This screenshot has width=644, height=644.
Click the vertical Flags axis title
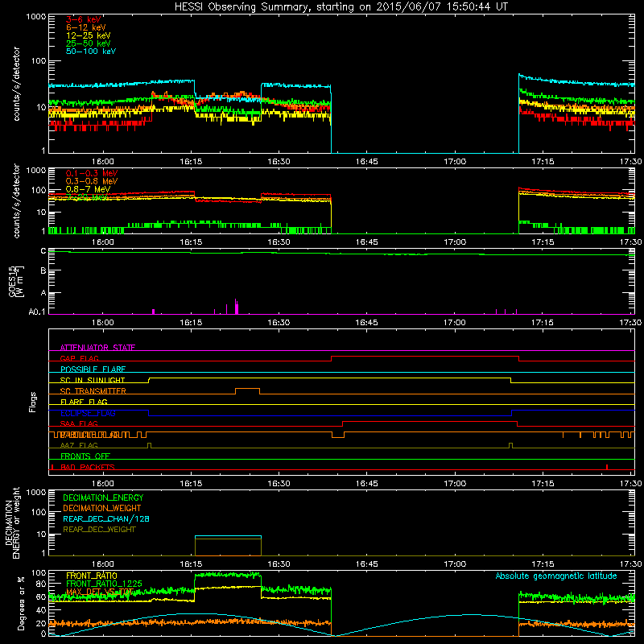pos(33,402)
